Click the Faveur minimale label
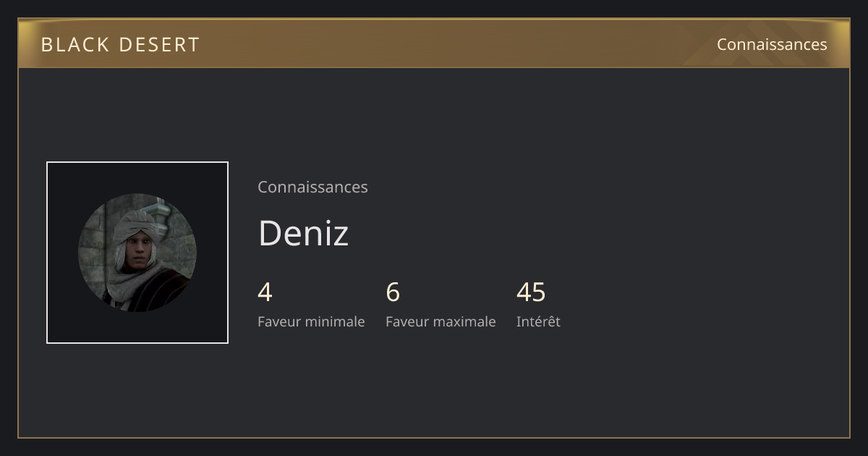The image size is (868, 456). click(x=311, y=321)
